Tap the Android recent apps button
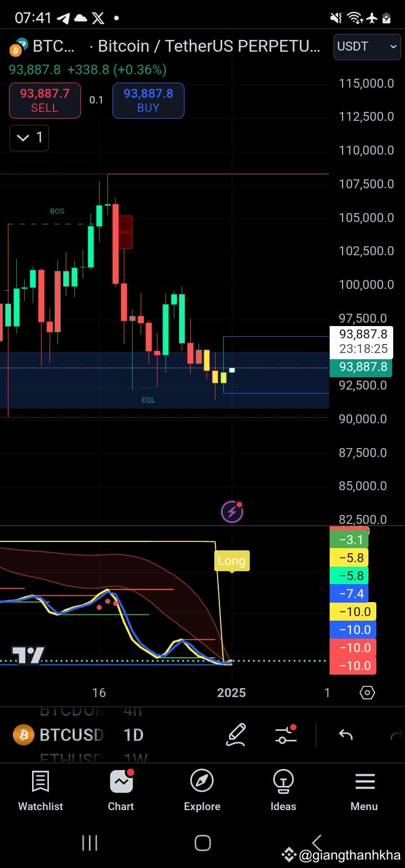 pyautogui.click(x=89, y=843)
